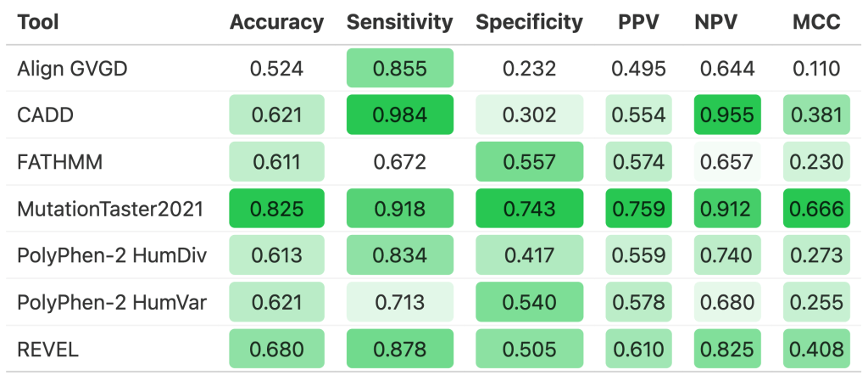Image resolution: width=868 pixels, height=386 pixels.
Task: Select the Specificity column header
Action: [x=530, y=22]
